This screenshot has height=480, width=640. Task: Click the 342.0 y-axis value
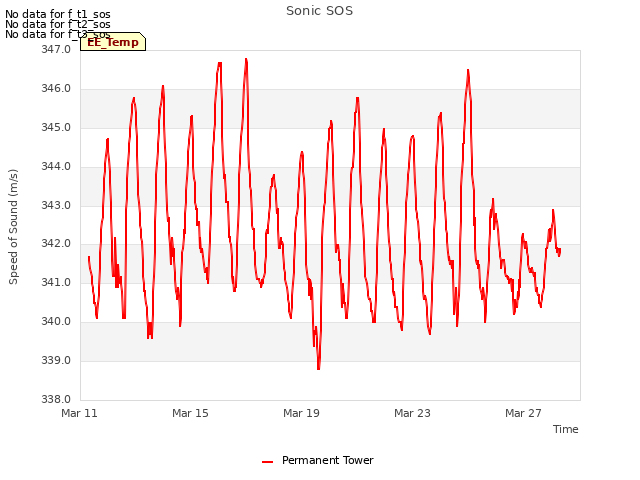coord(56,243)
